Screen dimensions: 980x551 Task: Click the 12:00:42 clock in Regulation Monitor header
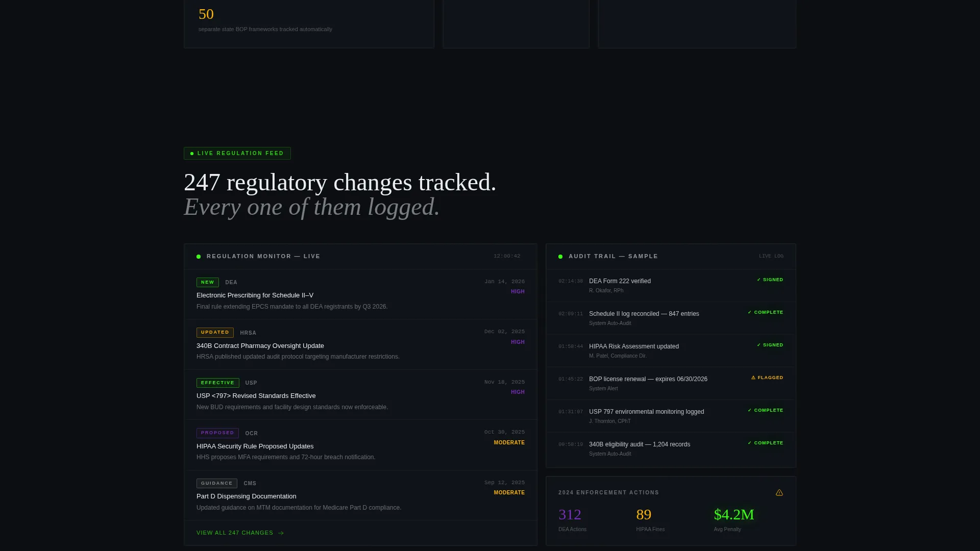(x=507, y=256)
